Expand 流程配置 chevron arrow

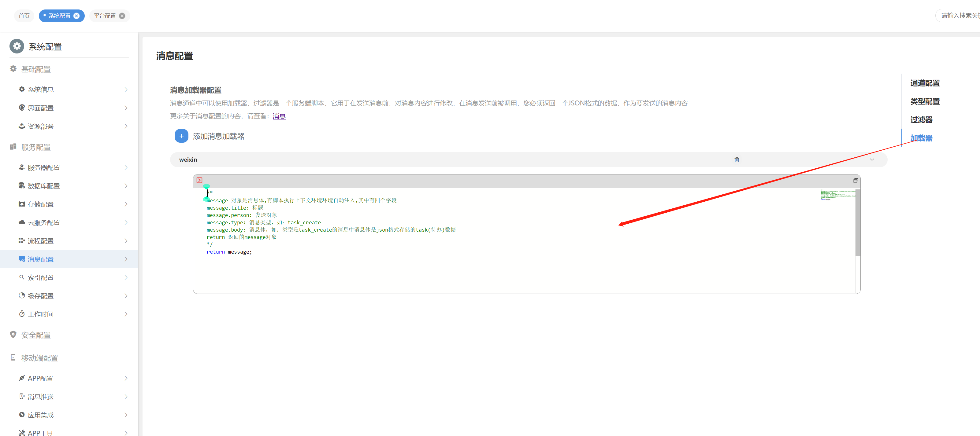coord(126,241)
